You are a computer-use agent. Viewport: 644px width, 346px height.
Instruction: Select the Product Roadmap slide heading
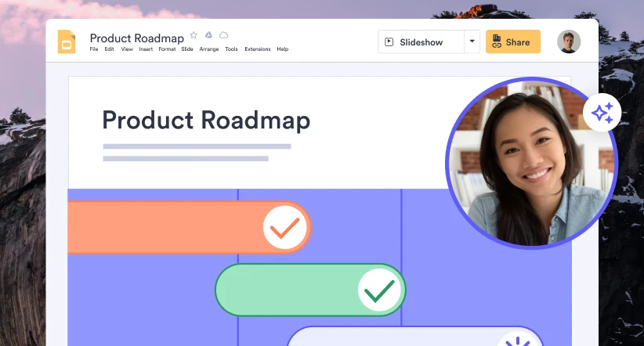click(x=206, y=121)
